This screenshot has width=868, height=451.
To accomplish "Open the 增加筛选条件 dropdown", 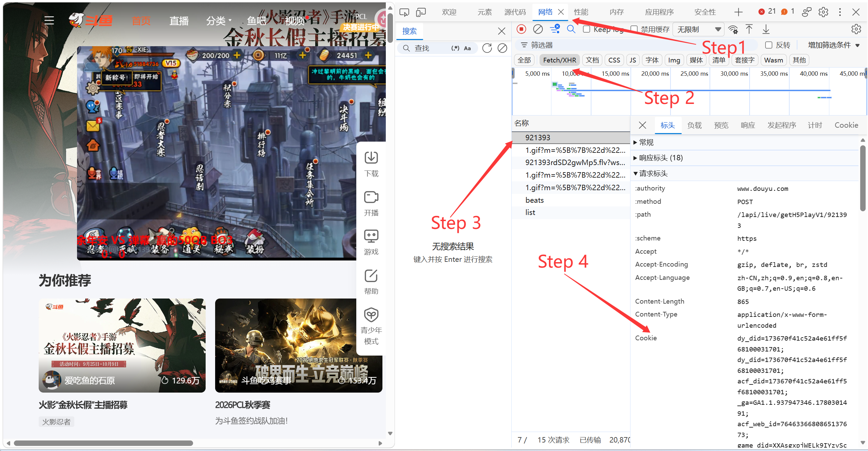I will [x=833, y=45].
